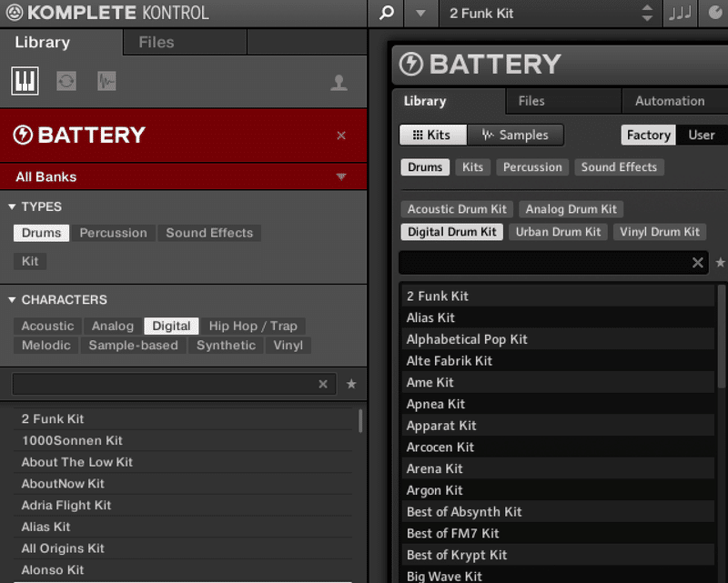Toggle the Digital character tag

pos(171,326)
